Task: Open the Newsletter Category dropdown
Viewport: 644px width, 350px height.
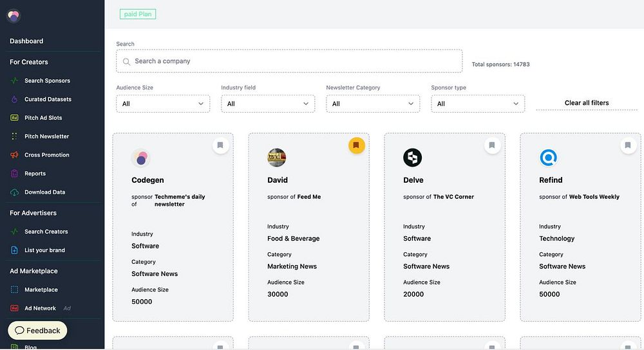Action: click(373, 104)
